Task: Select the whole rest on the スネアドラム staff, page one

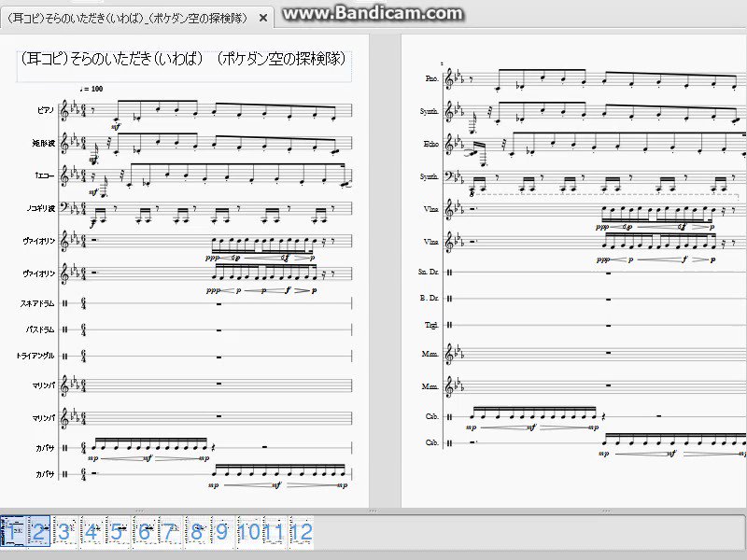Action: pyautogui.click(x=218, y=304)
